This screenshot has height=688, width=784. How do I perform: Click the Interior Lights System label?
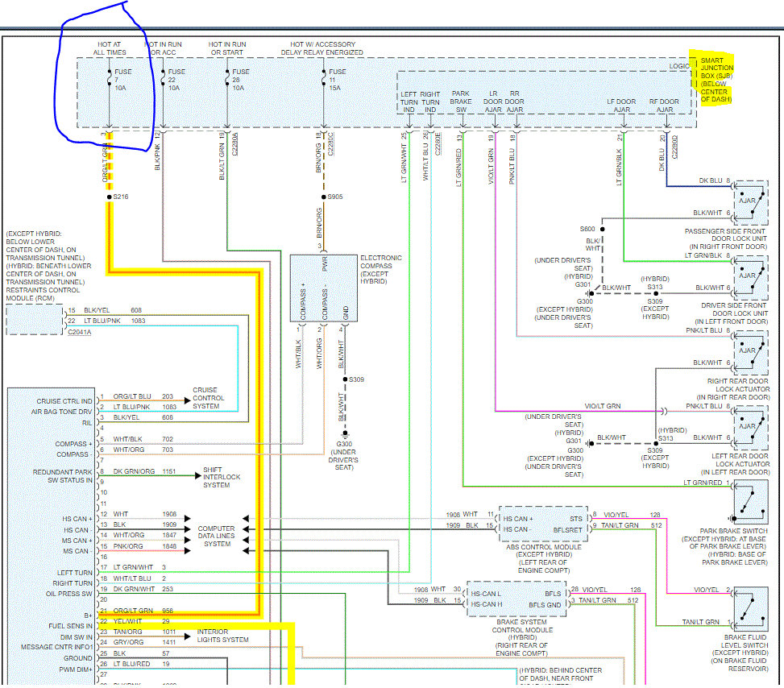222,636
